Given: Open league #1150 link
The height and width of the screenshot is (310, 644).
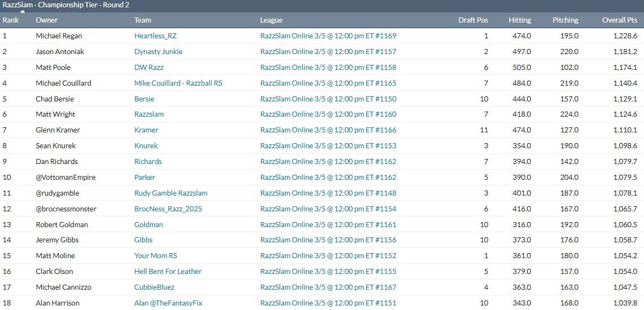Looking at the screenshot, I should click(x=328, y=99).
